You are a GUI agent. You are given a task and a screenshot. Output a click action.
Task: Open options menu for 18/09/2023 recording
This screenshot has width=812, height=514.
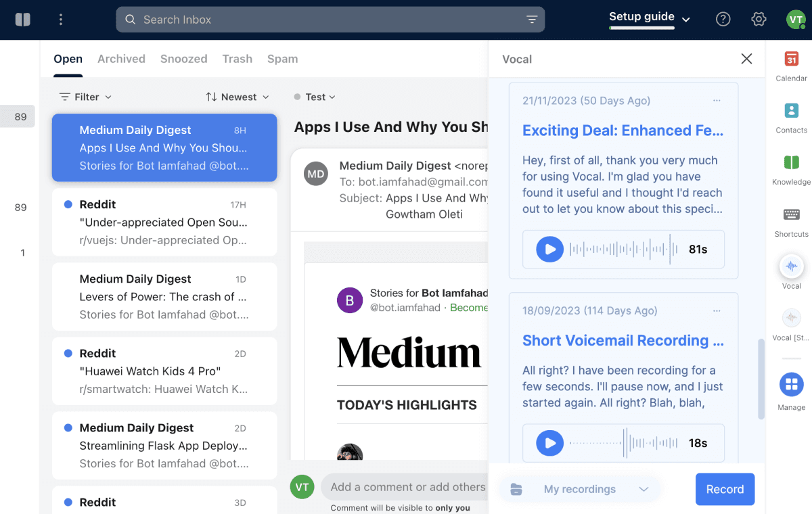717,311
